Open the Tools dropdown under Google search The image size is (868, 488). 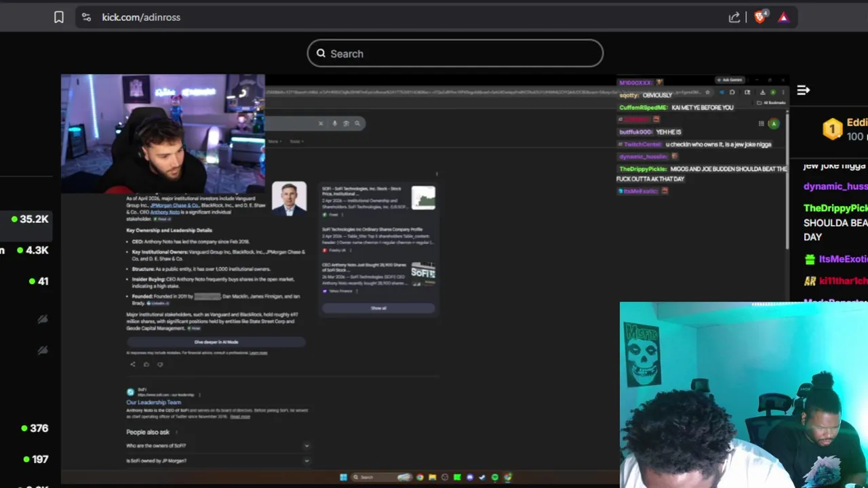click(296, 142)
